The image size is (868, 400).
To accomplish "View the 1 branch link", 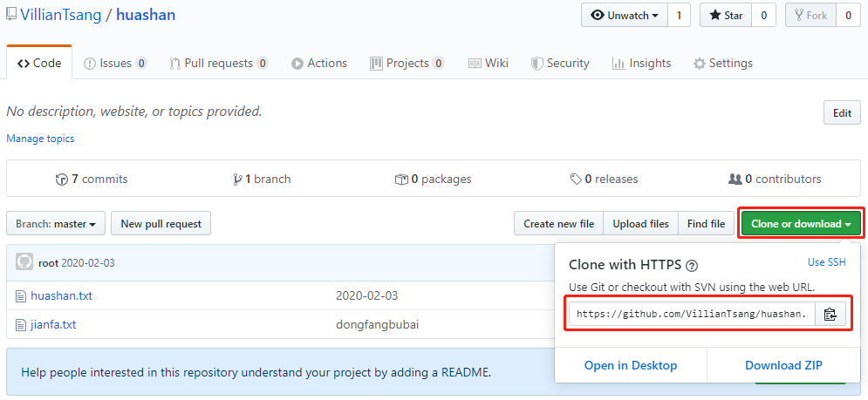I will [x=262, y=180].
